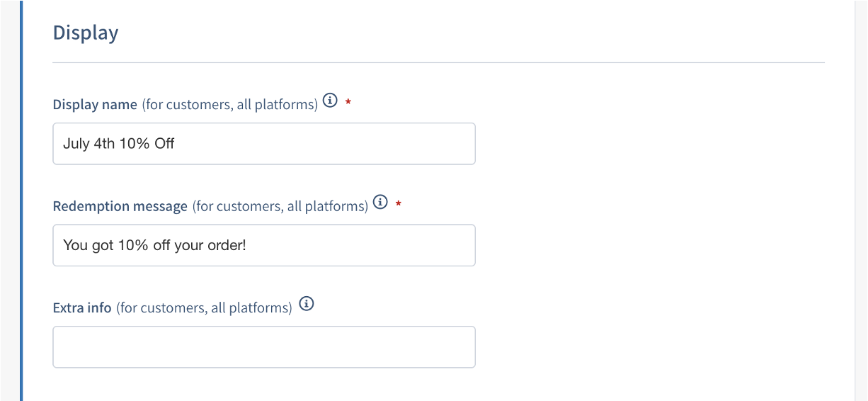Click the red asterisk after Redemption message
This screenshot has width=868, height=401.
(399, 205)
